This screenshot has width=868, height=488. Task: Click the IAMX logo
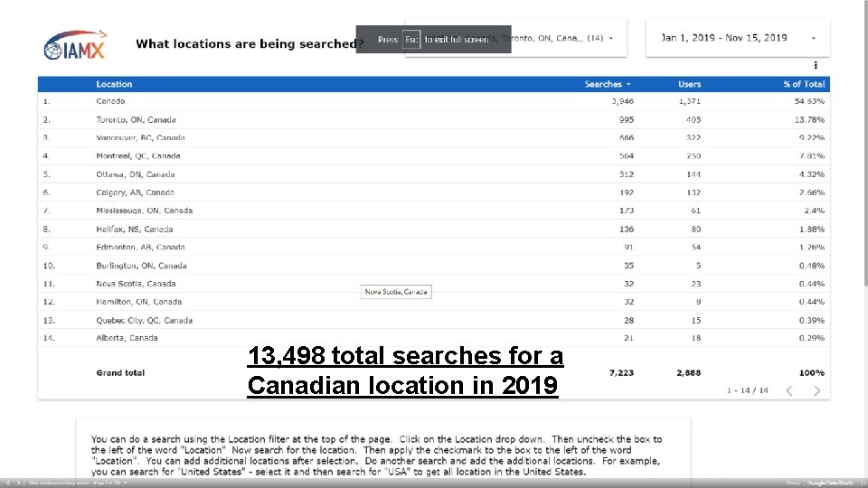coord(75,45)
